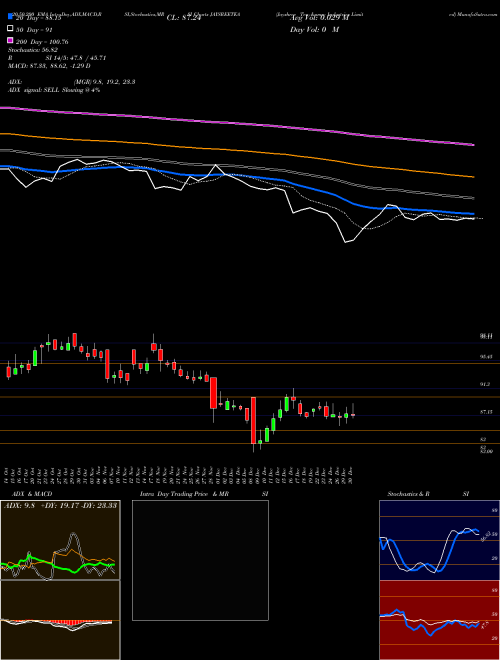Screen dimensions: 500x660
Task: Click the magenta 200 Day EMA legend swatch
Action: click(10, 40)
